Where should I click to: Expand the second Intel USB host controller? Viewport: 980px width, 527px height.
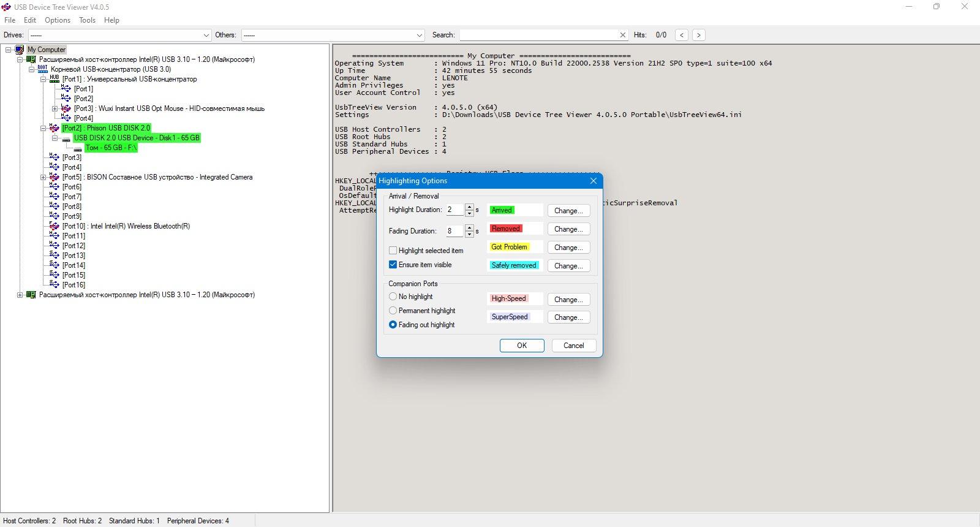(20, 295)
